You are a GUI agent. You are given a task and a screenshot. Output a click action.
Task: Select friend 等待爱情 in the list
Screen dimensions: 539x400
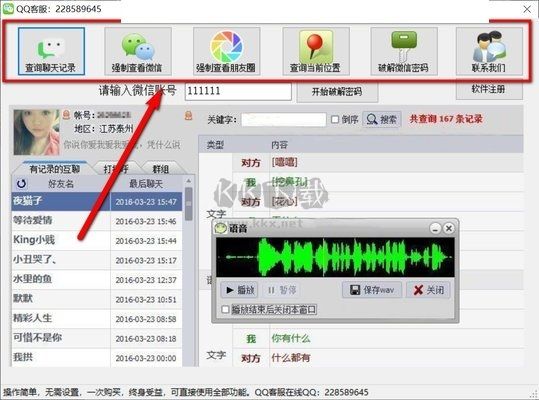pos(61,220)
